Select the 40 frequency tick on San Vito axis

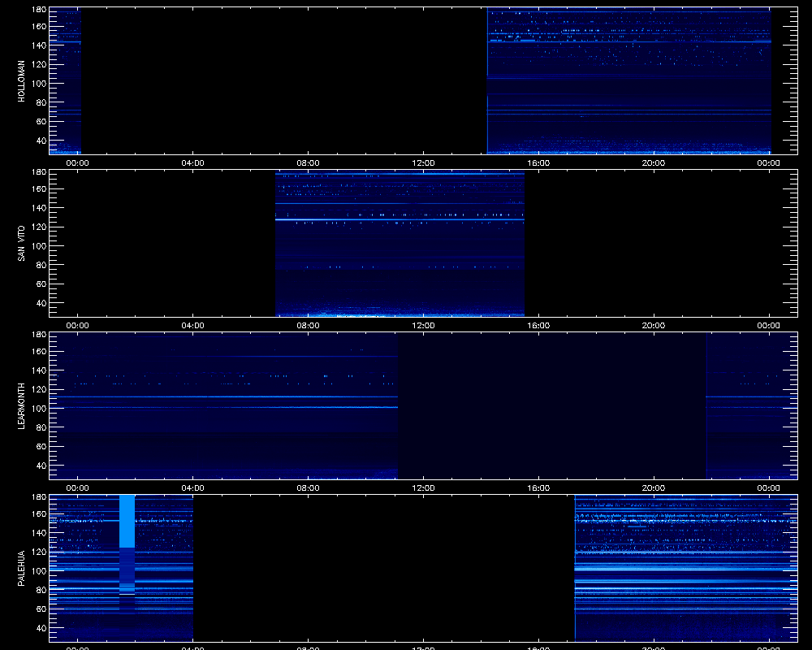point(41,303)
